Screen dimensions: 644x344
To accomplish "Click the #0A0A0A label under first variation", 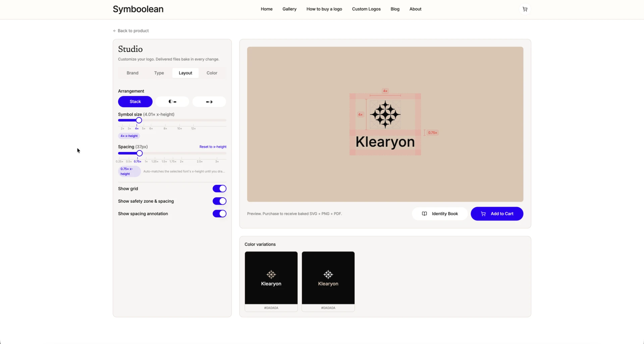I will click(271, 308).
